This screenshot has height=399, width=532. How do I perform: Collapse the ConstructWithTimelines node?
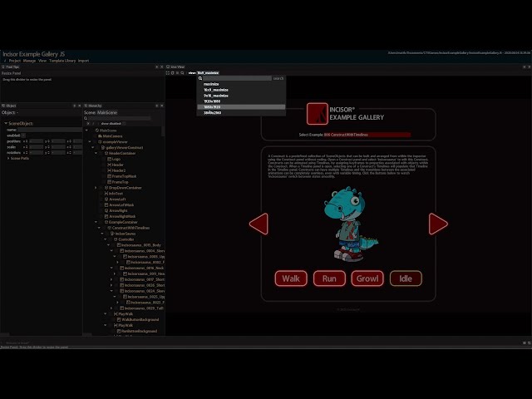(99, 228)
